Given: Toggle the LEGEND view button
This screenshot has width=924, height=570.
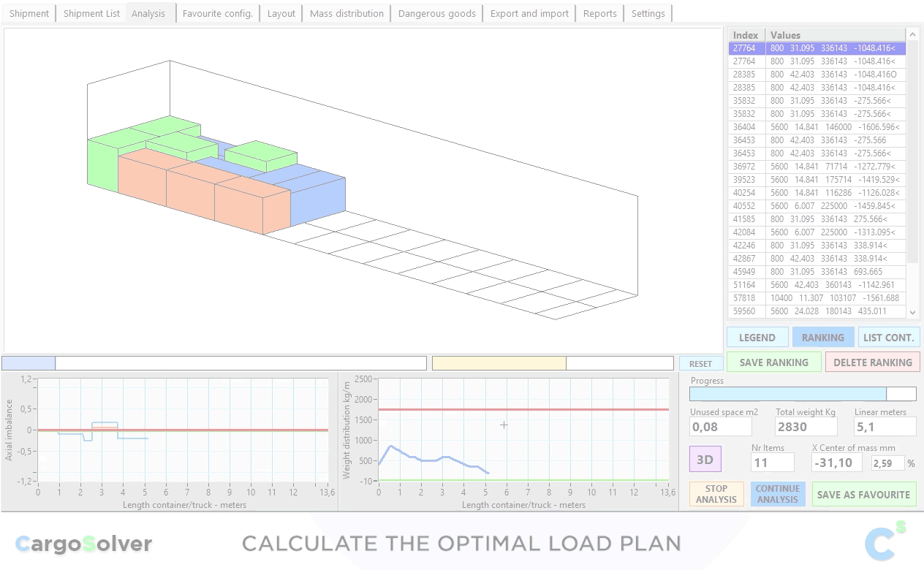Looking at the screenshot, I should (x=757, y=338).
